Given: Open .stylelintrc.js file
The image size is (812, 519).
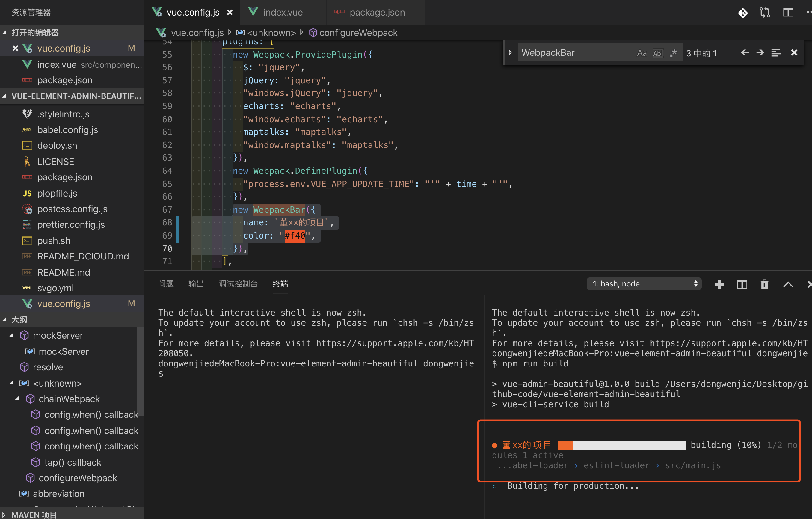Looking at the screenshot, I should (72, 114).
